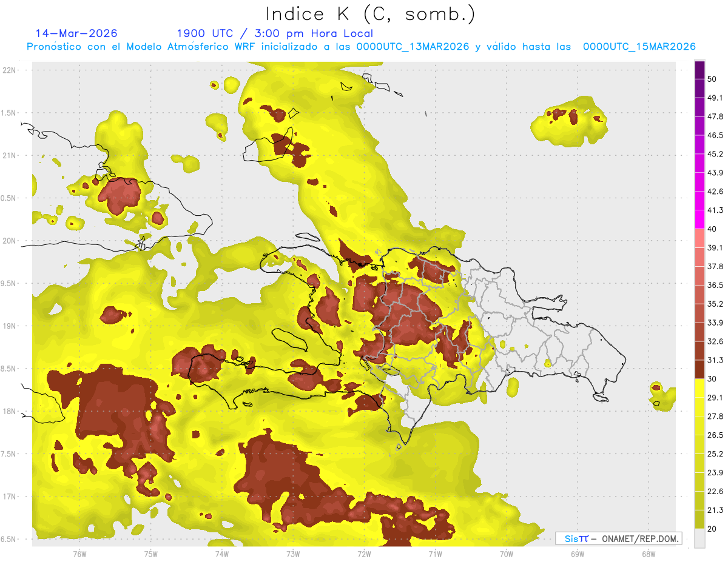The height and width of the screenshot is (562, 728).
Task: Click the '73W' longitude label
Action: [x=293, y=554]
